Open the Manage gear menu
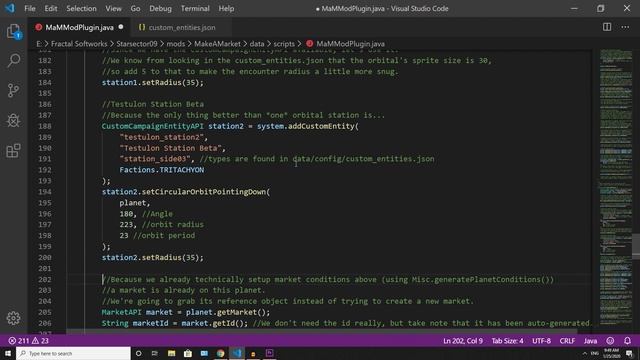The width and height of the screenshot is (640, 360). click(x=13, y=318)
